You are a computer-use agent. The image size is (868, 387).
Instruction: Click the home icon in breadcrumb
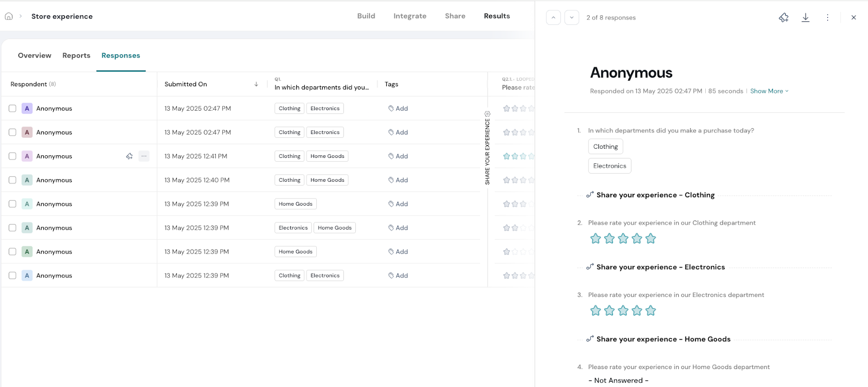pyautogui.click(x=9, y=16)
